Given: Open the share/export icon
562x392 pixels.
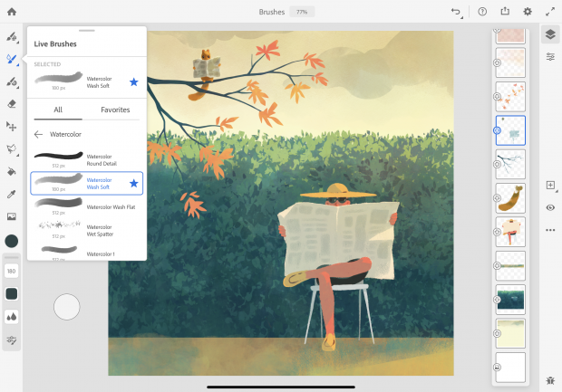Looking at the screenshot, I should pos(505,12).
